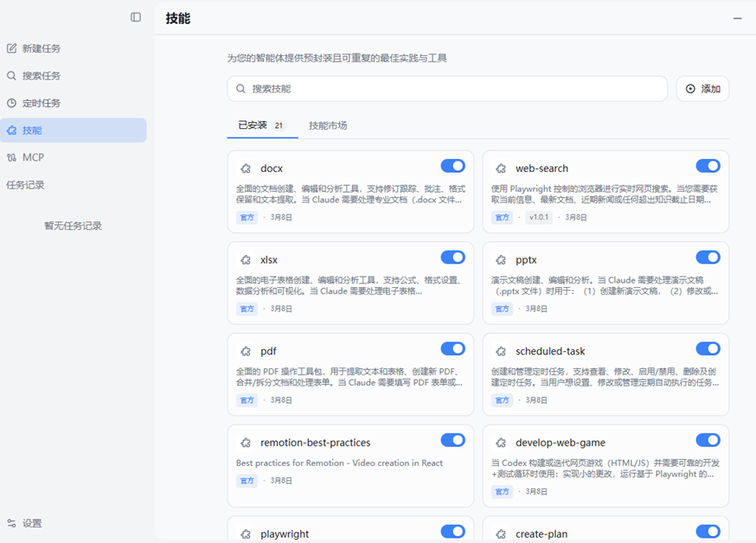Open the pptx skill card
The height and width of the screenshot is (543, 756).
tap(605, 283)
